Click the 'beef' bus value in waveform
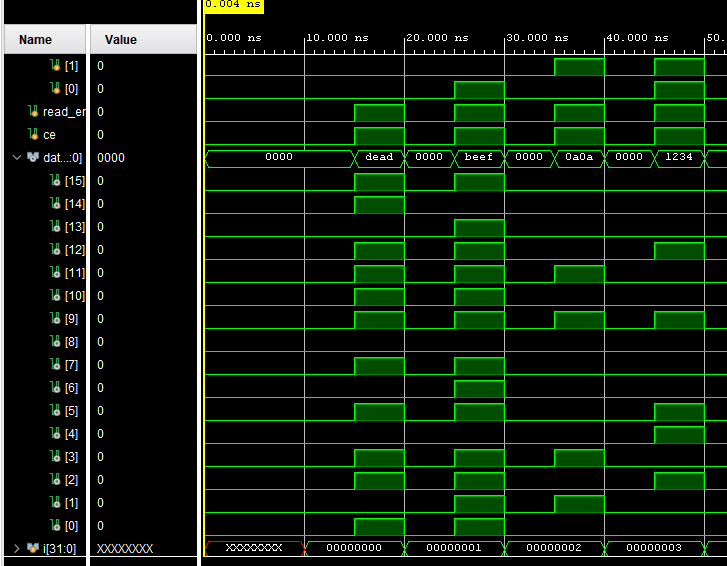Screen dimensions: 727x566 (x=479, y=157)
